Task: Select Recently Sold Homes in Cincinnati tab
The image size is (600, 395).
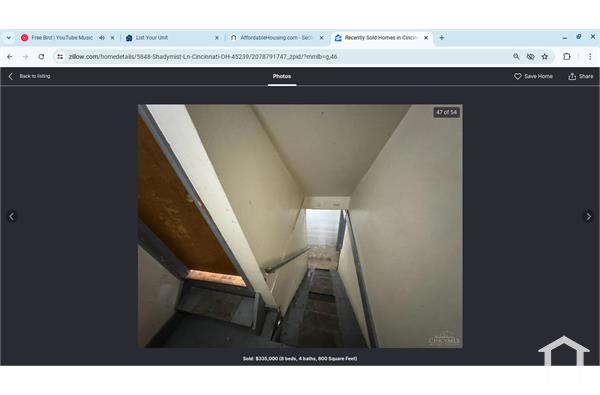Action: [377, 38]
